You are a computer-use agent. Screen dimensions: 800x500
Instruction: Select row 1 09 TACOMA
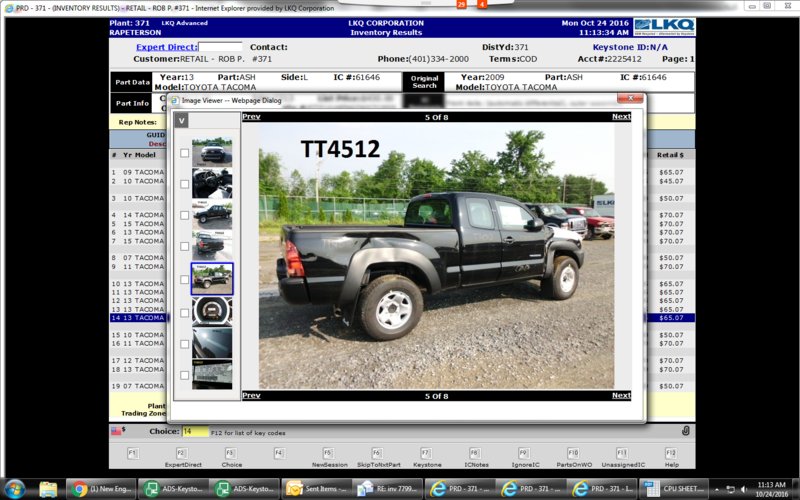coord(138,172)
